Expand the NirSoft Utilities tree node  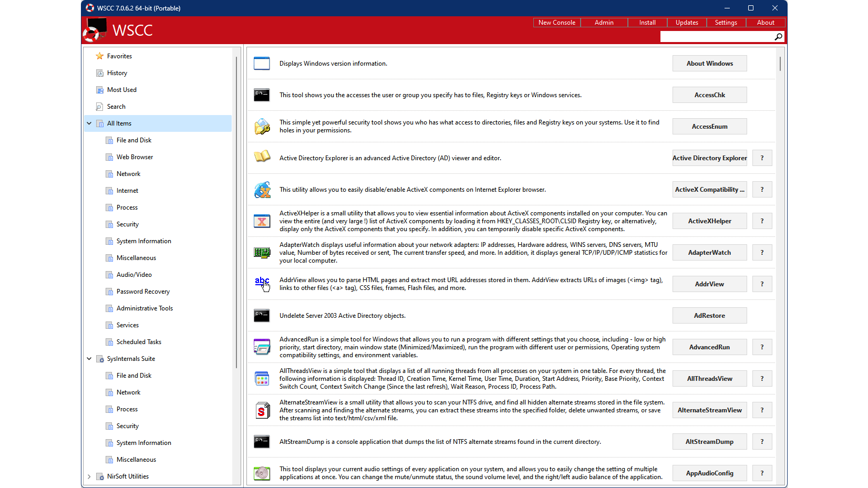tap(89, 476)
